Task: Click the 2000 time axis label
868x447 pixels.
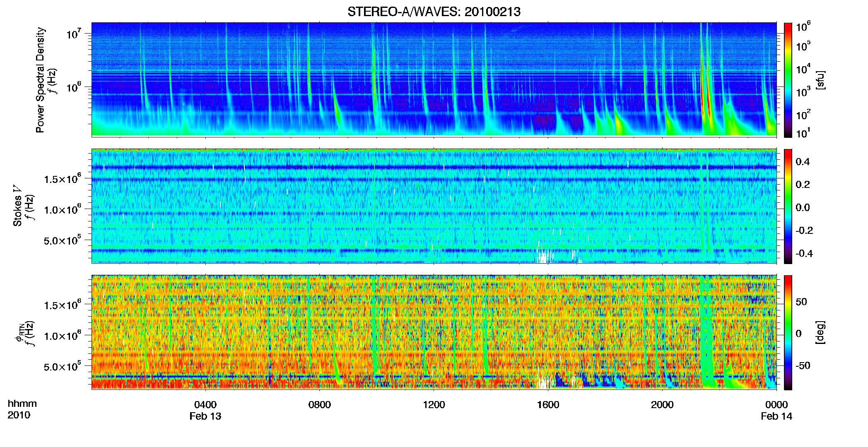Action: (x=662, y=404)
